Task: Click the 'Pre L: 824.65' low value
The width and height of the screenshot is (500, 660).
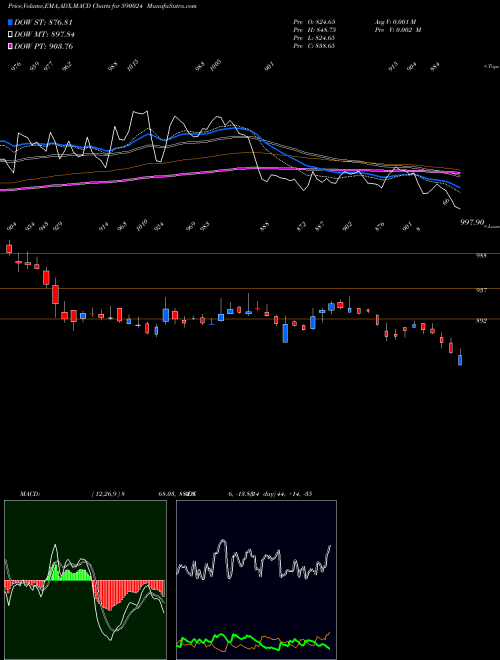Action: 314,38
